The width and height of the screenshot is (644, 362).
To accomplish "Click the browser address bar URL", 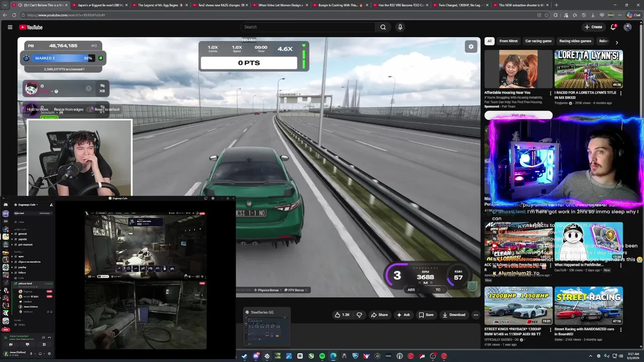I will coord(65,15).
